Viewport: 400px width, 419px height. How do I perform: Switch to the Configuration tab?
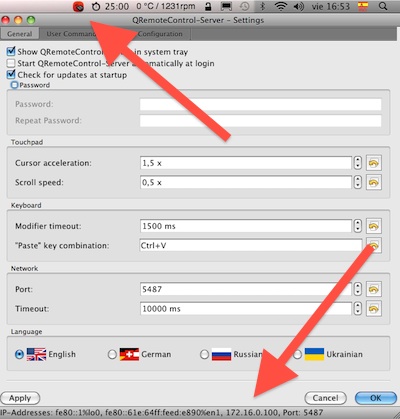[160, 34]
